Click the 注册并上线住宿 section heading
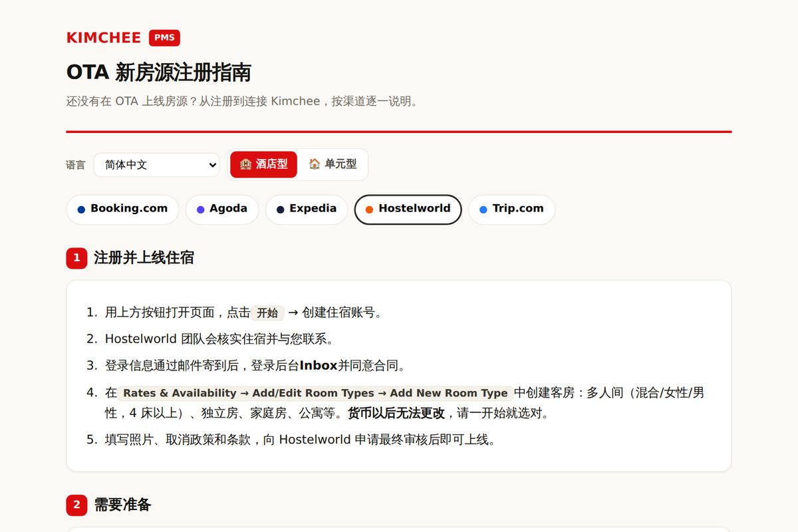The height and width of the screenshot is (532, 798). coord(144,258)
